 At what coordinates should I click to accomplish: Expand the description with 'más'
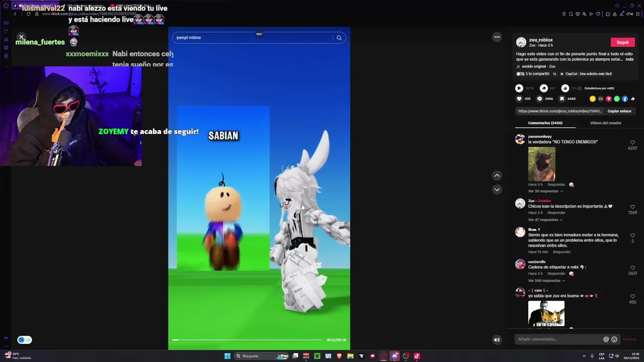click(629, 59)
